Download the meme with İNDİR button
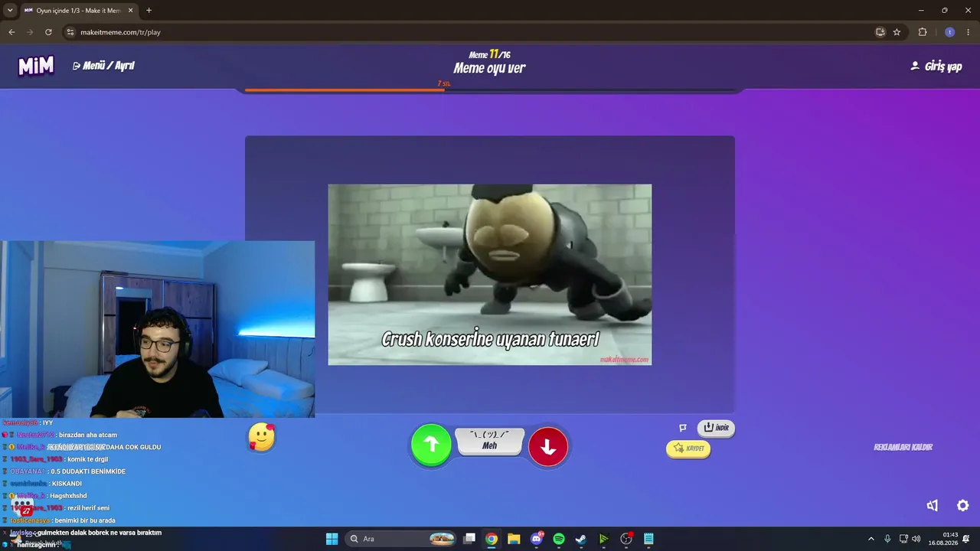 coord(716,428)
